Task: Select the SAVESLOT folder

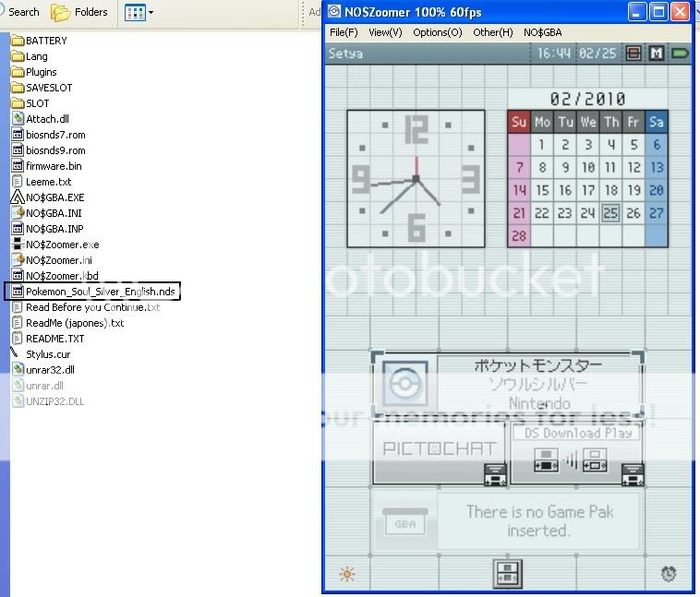Action: click(42, 88)
